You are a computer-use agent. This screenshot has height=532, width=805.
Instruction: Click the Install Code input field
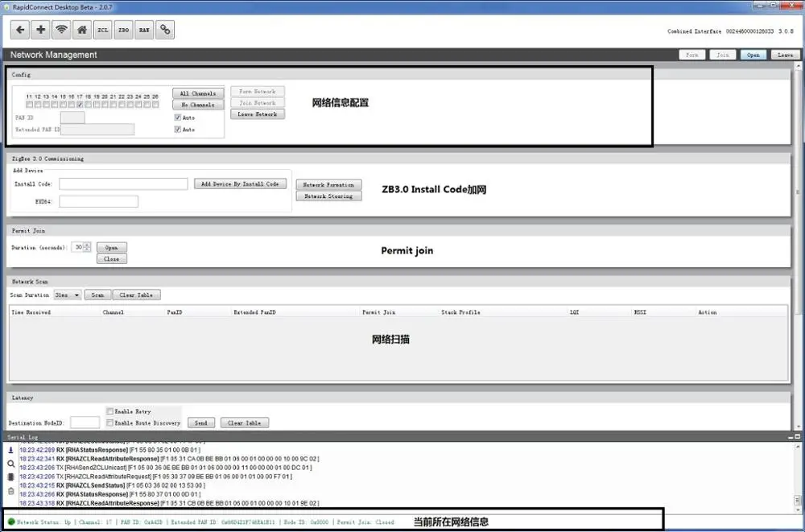[123, 184]
